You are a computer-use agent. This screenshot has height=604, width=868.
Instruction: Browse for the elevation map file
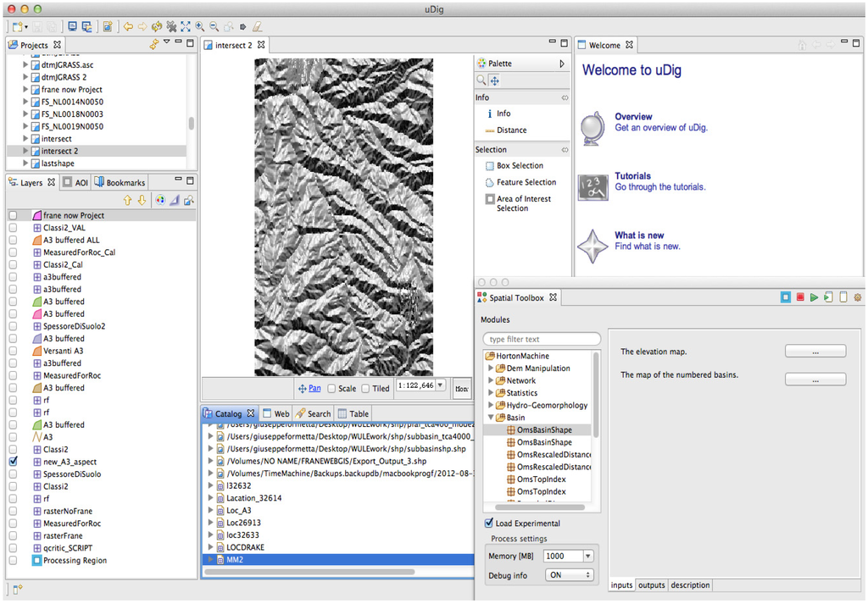pos(815,352)
